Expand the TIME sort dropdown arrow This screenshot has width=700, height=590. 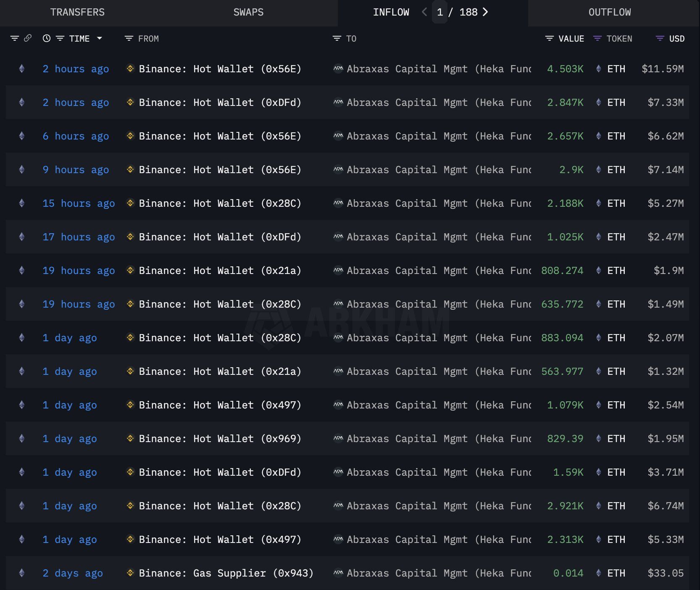(x=100, y=38)
